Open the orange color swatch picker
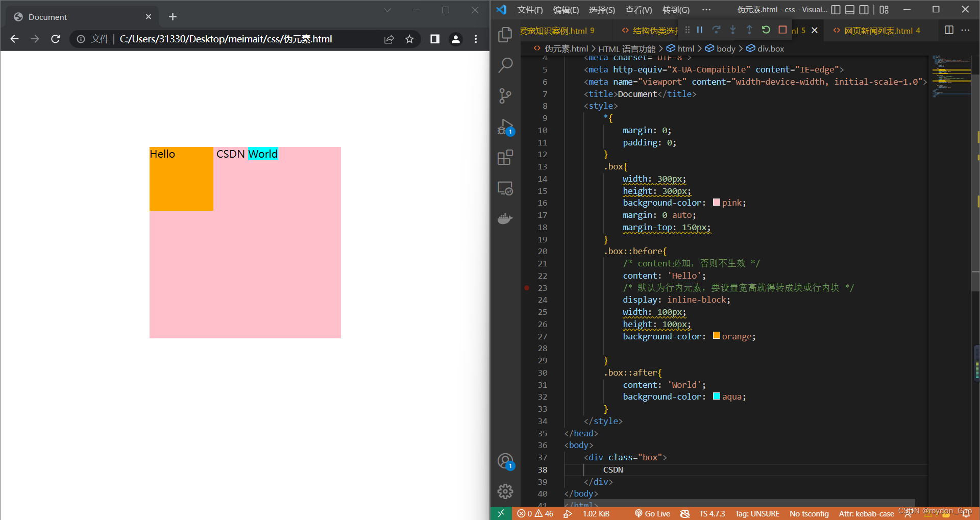The width and height of the screenshot is (980, 520). pyautogui.click(x=716, y=336)
